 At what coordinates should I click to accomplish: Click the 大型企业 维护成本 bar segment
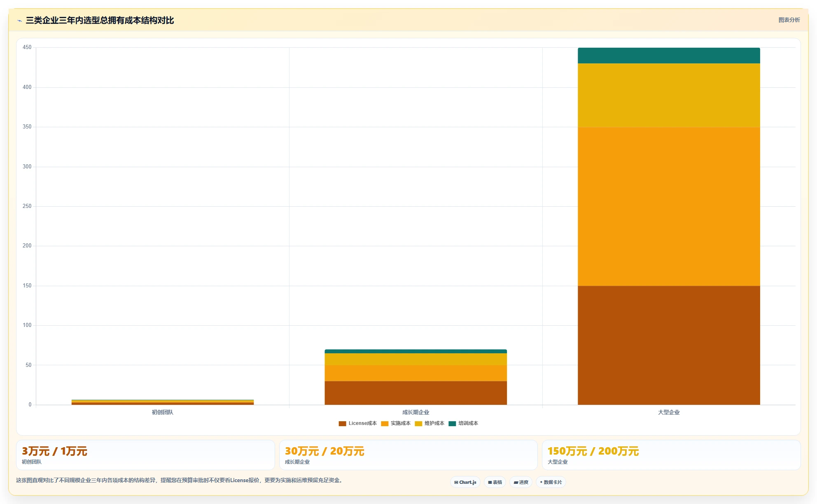pos(669,95)
